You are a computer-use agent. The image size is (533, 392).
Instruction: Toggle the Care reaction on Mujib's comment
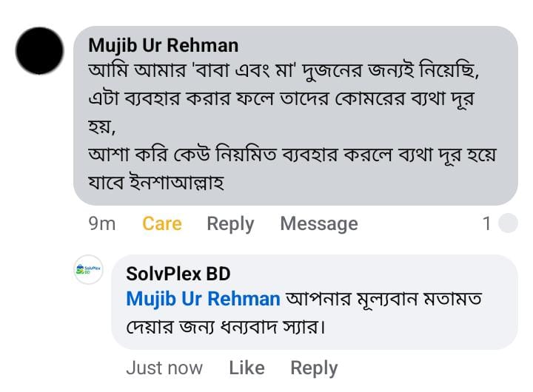pyautogui.click(x=161, y=223)
